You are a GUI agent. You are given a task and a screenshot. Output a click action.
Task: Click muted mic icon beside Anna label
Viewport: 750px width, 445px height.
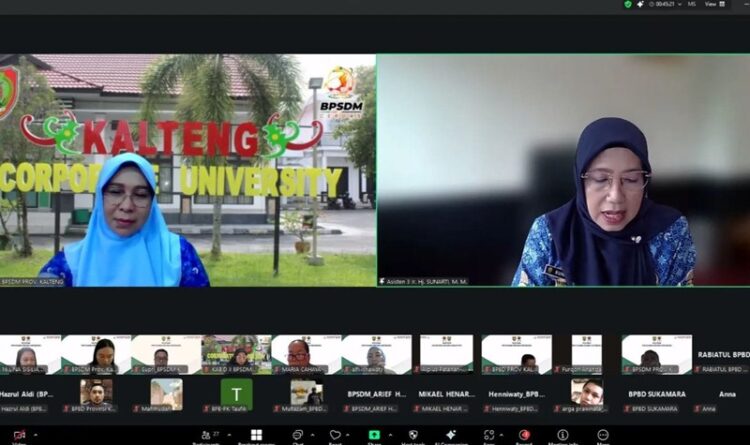pyautogui.click(x=697, y=409)
